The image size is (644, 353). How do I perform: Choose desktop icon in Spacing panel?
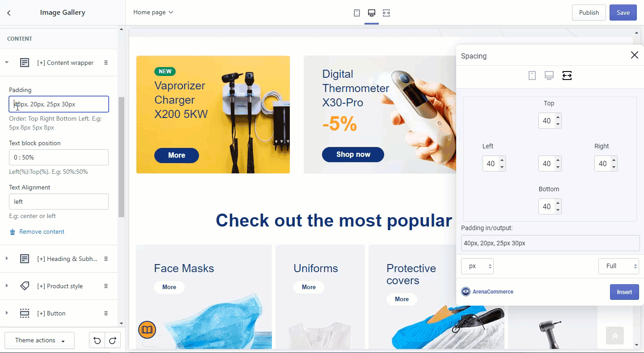click(x=549, y=76)
